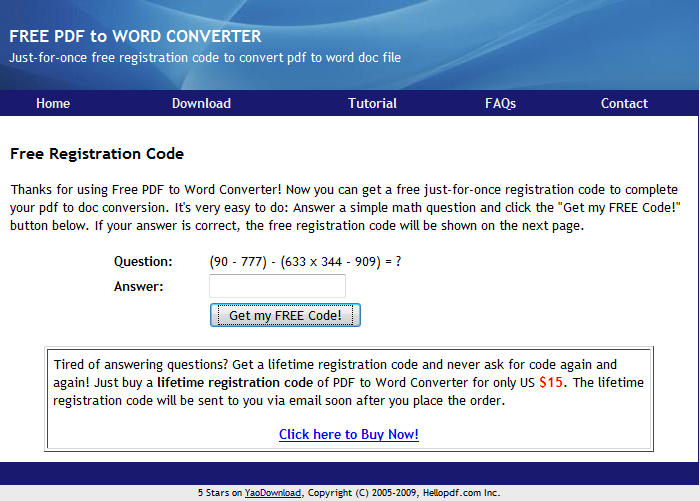Select the "Free Registration Code" heading
The image size is (700, 501).
pyautogui.click(x=97, y=154)
